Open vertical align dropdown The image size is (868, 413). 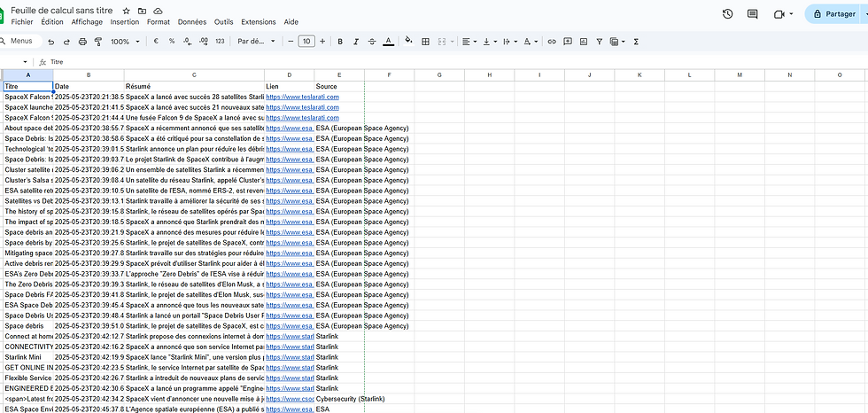pyautogui.click(x=490, y=42)
